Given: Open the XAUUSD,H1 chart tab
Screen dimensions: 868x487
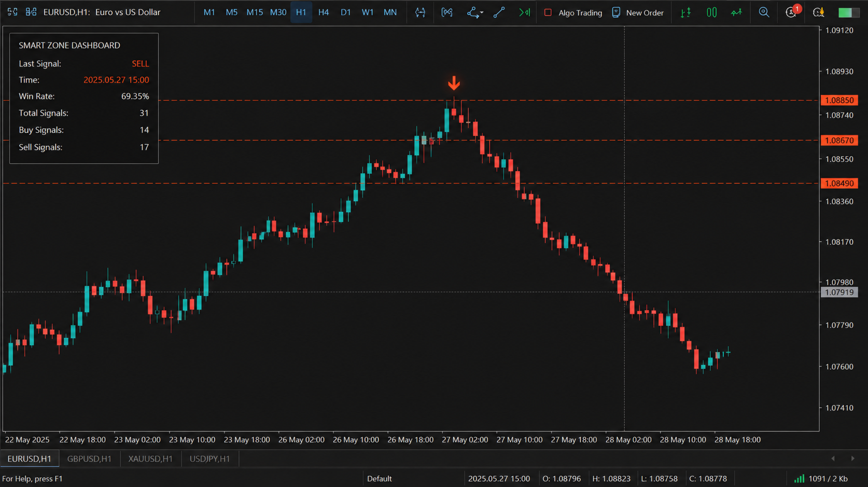Looking at the screenshot, I should pyautogui.click(x=150, y=458).
